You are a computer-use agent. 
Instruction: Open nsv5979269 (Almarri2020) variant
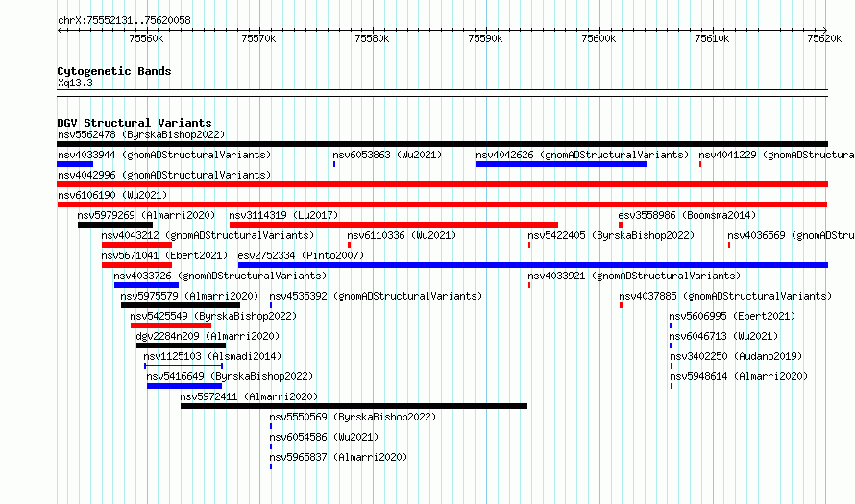146,215
